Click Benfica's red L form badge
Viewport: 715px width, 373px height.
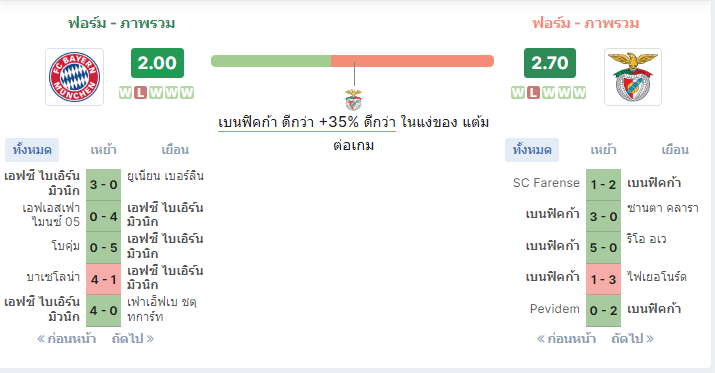pos(533,93)
